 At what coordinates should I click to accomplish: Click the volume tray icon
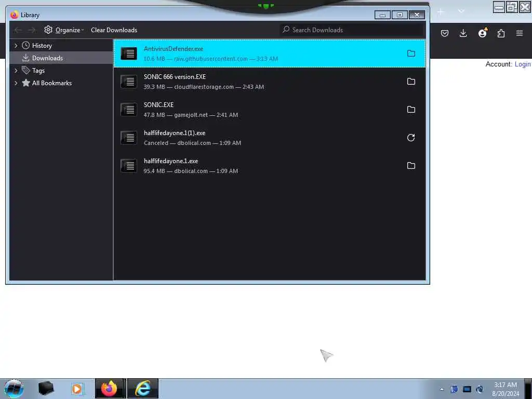coord(480,389)
